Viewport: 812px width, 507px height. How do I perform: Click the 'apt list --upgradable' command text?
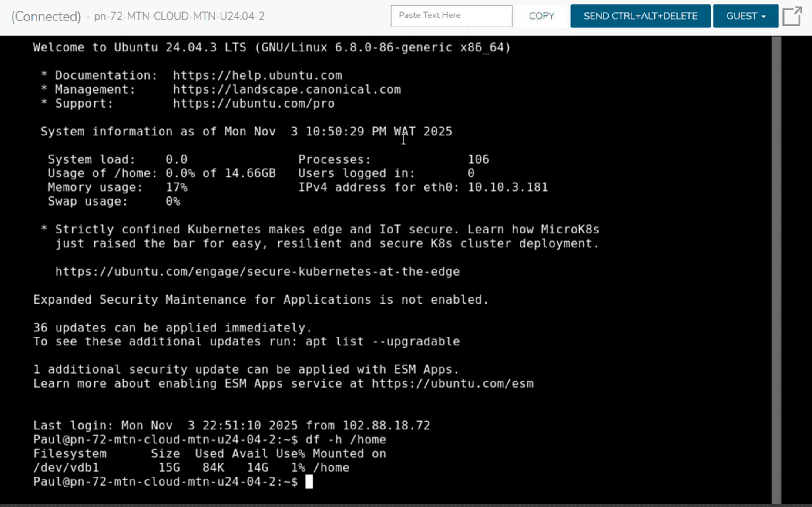point(383,341)
